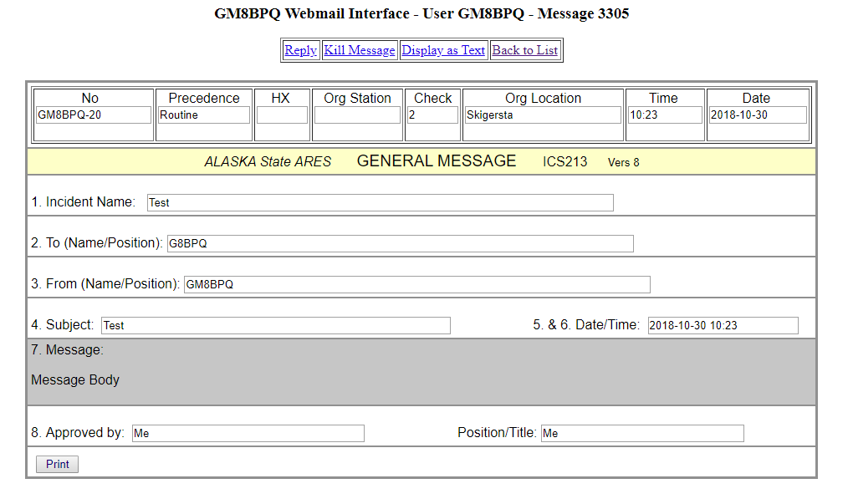Image resolution: width=848 pixels, height=504 pixels.
Task: Select the Precedence field showing Routine
Action: tap(203, 114)
